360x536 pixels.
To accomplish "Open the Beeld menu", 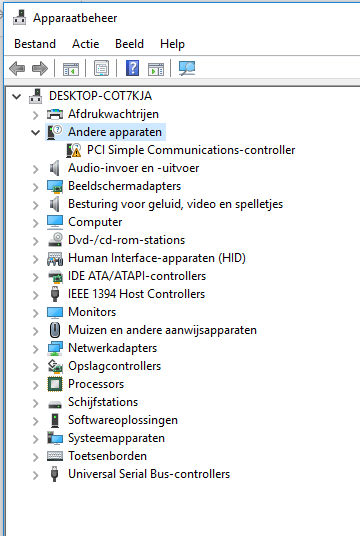I will tap(129, 44).
